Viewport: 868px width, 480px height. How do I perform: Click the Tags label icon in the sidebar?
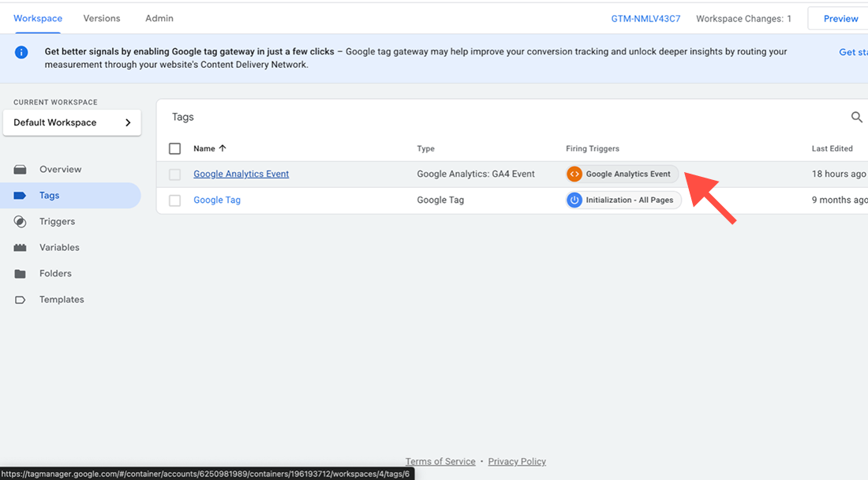[x=20, y=196]
